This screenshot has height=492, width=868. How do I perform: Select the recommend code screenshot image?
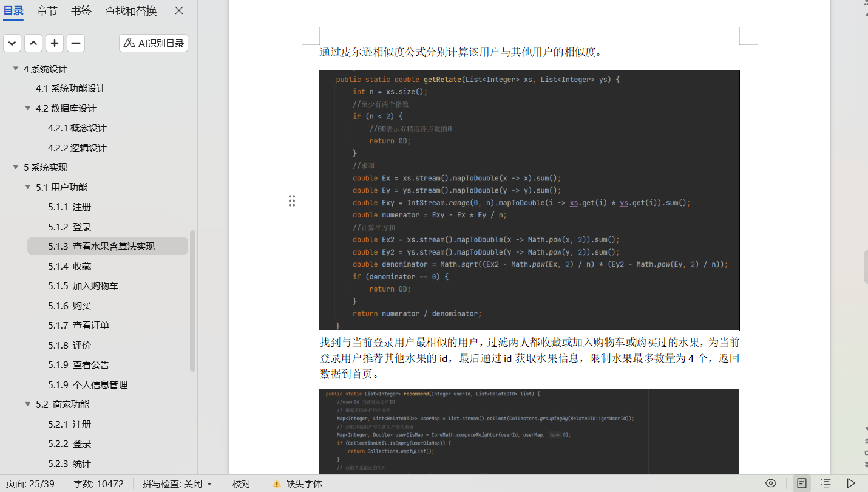point(529,431)
